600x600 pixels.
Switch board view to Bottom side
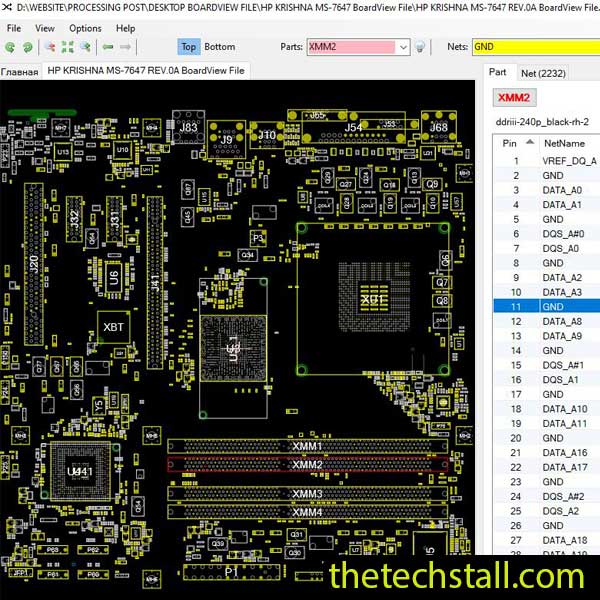pyautogui.click(x=219, y=47)
